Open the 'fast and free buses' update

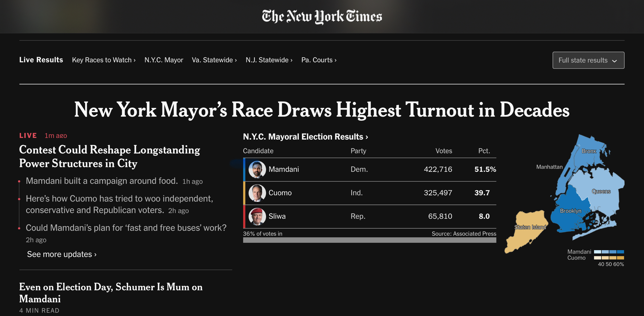coord(126,228)
